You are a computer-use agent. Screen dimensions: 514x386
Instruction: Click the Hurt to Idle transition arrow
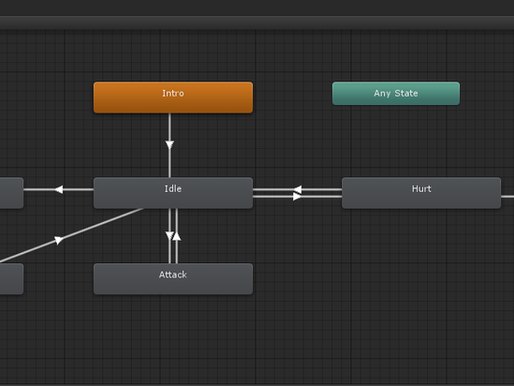point(297,190)
